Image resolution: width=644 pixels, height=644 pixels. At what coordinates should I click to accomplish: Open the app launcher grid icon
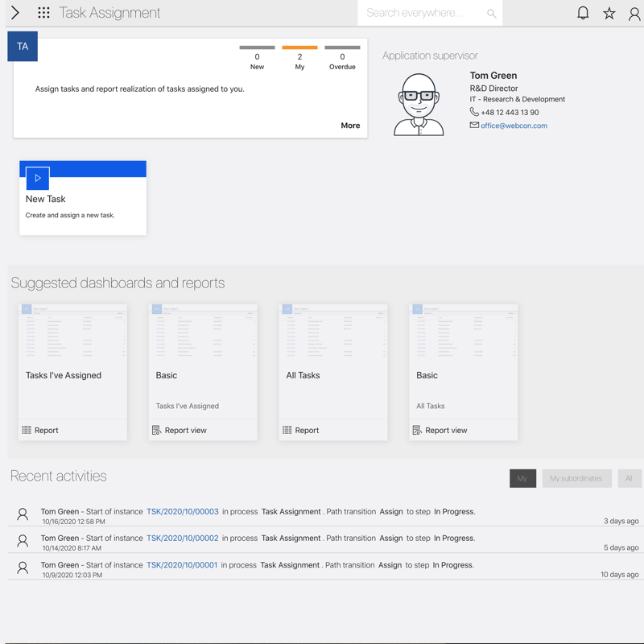(x=43, y=13)
